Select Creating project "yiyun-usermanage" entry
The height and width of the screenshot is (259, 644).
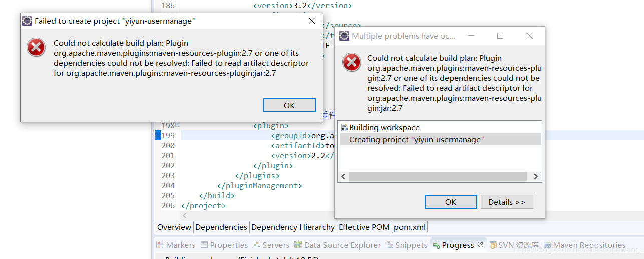click(441, 139)
